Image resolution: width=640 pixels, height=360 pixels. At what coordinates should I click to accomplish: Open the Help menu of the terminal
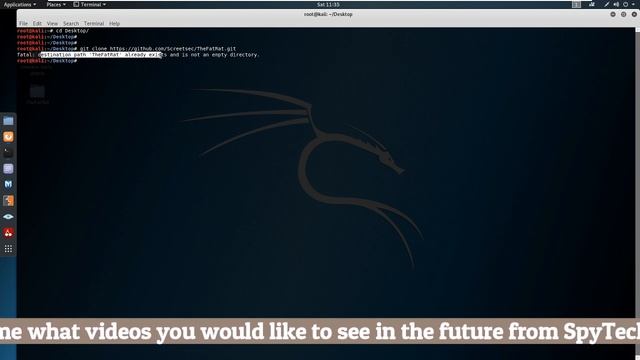(114, 24)
